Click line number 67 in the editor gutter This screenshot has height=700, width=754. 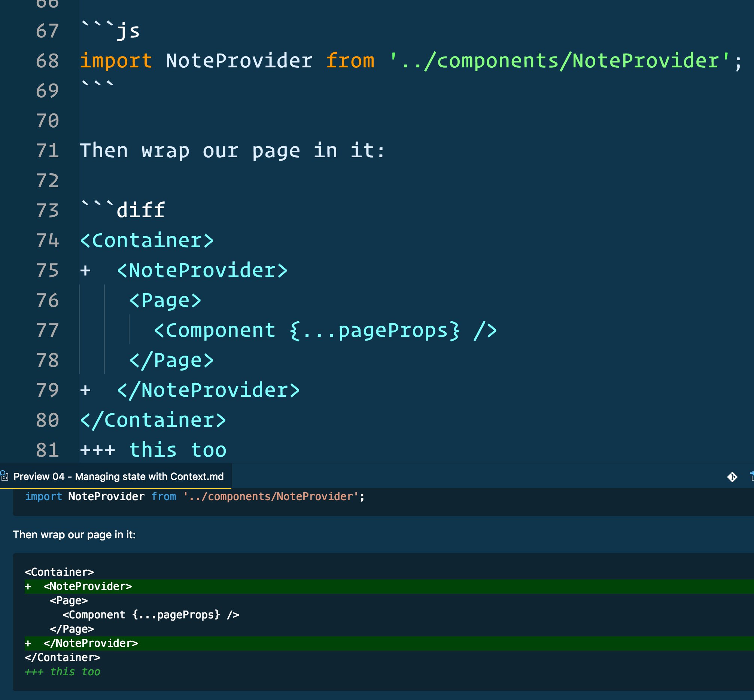48,31
